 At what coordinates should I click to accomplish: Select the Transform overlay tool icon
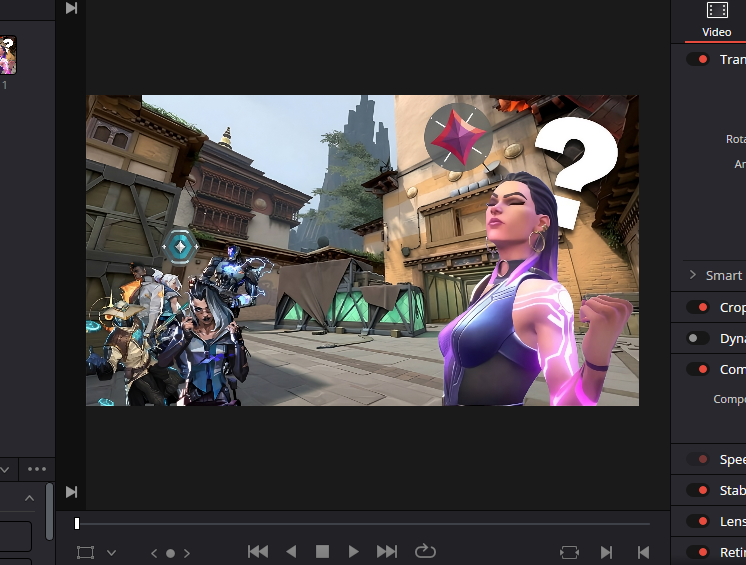click(x=86, y=553)
